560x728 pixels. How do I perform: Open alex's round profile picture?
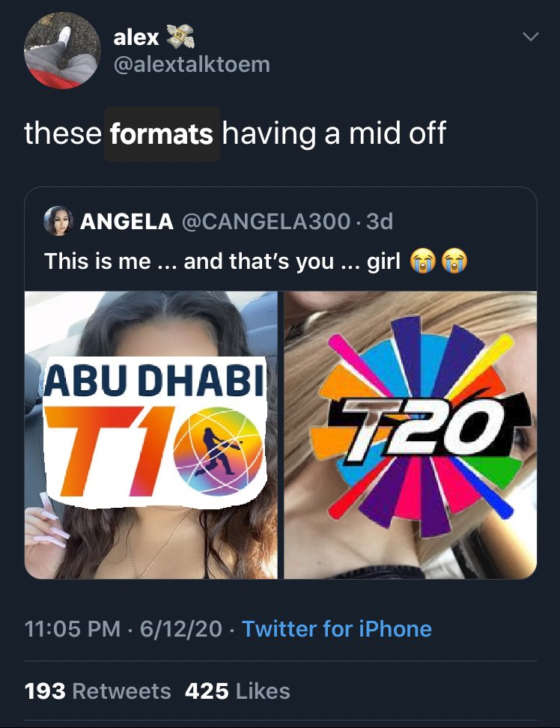[62, 50]
